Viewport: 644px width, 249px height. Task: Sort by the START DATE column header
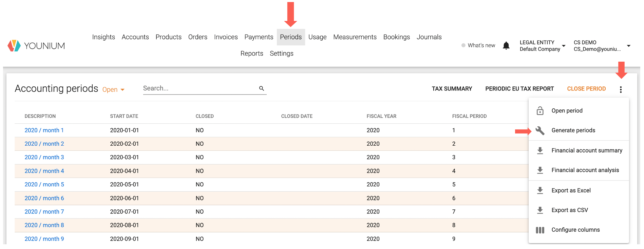(124, 116)
